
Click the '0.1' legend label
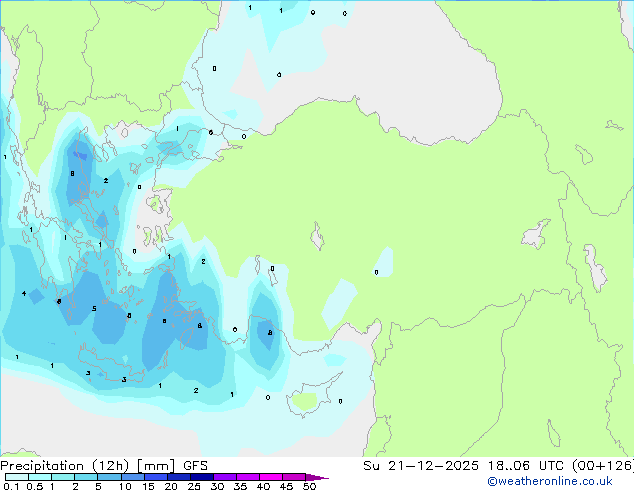tap(11, 486)
